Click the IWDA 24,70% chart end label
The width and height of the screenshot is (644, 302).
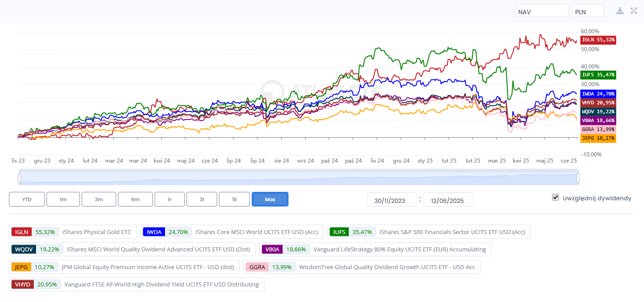pos(598,94)
